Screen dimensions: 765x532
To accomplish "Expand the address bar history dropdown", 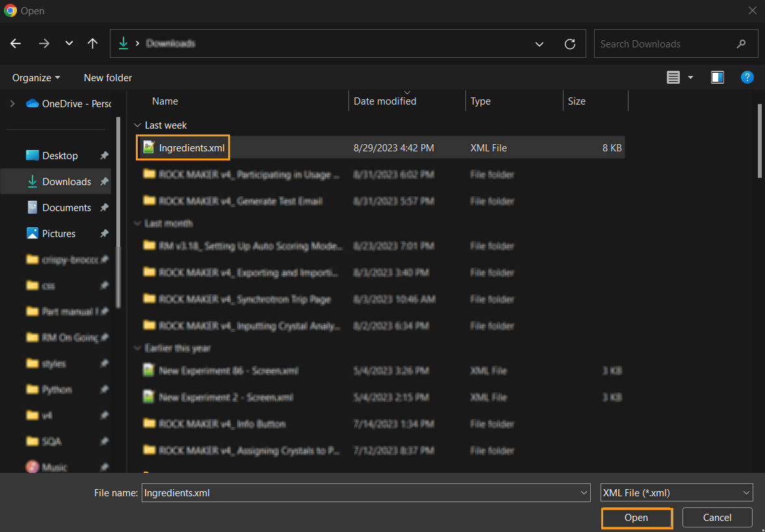I will click(x=539, y=44).
